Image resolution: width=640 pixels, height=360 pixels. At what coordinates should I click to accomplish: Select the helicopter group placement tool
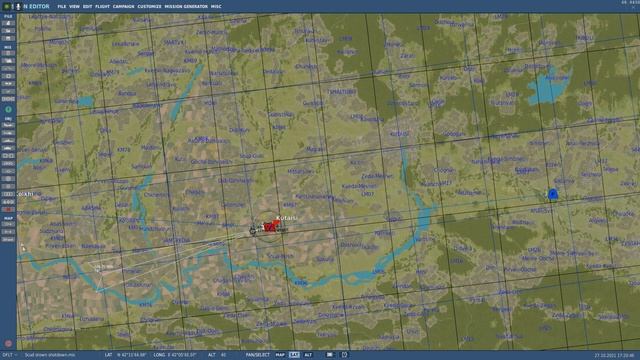8,133
